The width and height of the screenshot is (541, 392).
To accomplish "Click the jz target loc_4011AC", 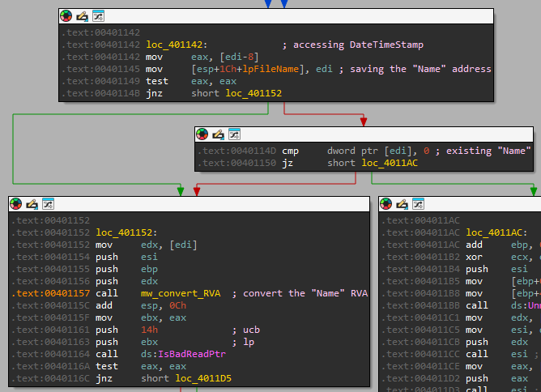I will click(x=390, y=163).
